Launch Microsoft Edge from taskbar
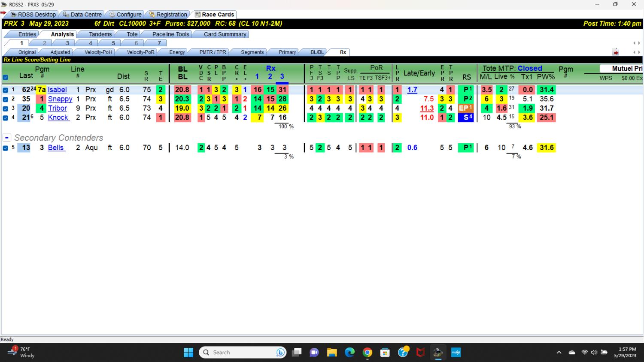The width and height of the screenshot is (644, 362). (350, 353)
